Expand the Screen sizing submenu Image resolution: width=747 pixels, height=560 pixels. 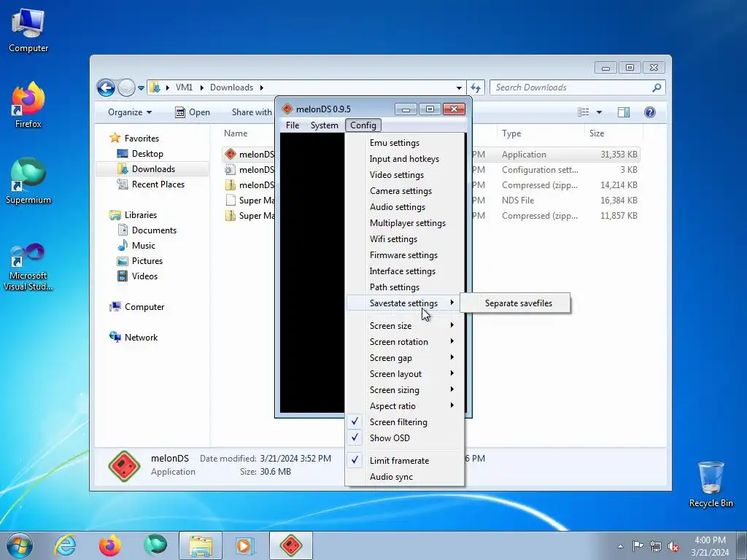pyautogui.click(x=405, y=390)
